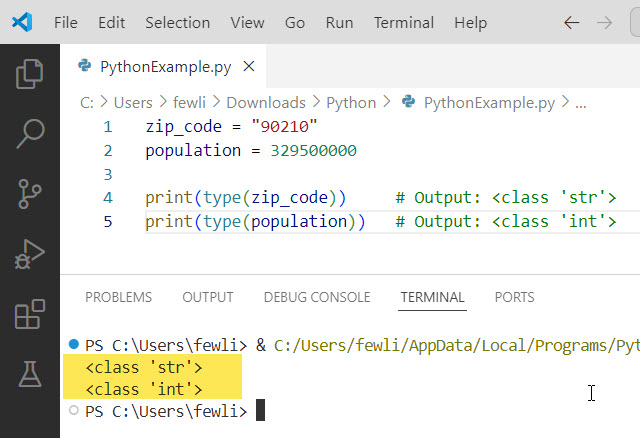Click the number 329500000 in code
640x438 pixels.
[313, 151]
